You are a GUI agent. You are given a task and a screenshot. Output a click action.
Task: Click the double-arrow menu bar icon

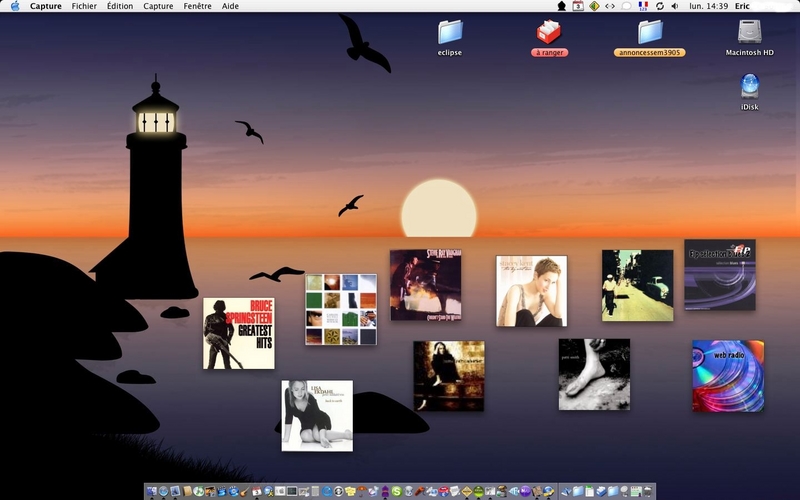(x=610, y=6)
